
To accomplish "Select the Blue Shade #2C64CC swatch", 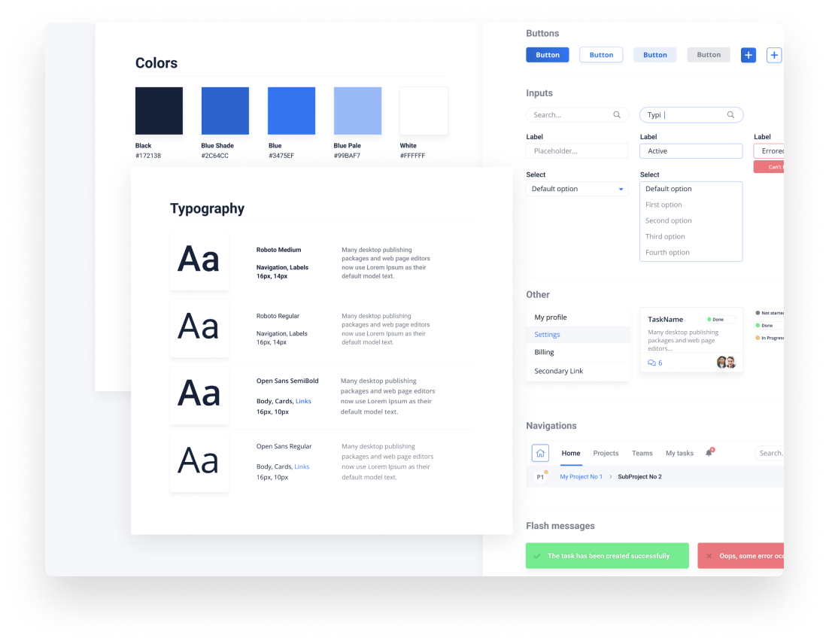I will (x=225, y=111).
